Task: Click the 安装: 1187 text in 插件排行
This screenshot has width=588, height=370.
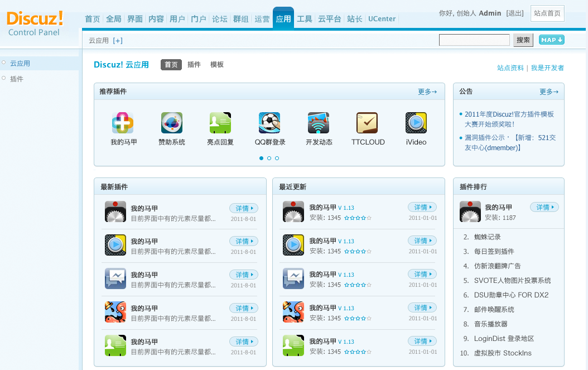Action: click(500, 218)
